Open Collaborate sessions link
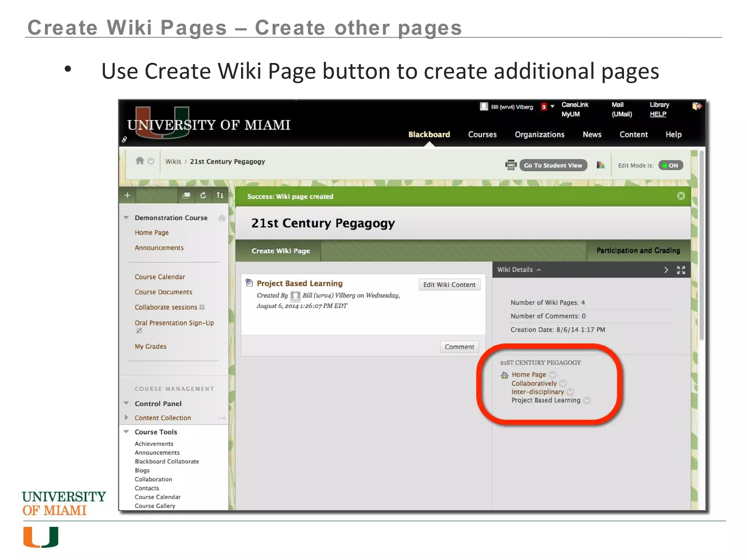Screen dimensions: 747x560 [166, 307]
